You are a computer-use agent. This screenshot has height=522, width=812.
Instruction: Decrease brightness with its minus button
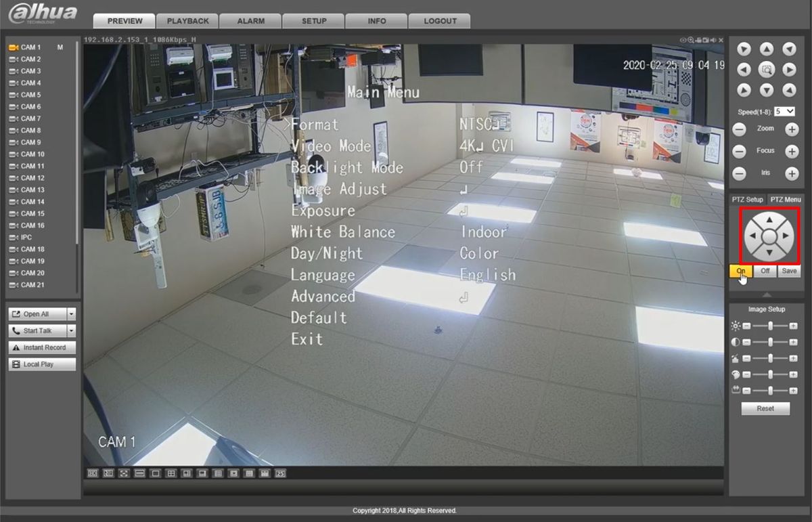coord(746,326)
